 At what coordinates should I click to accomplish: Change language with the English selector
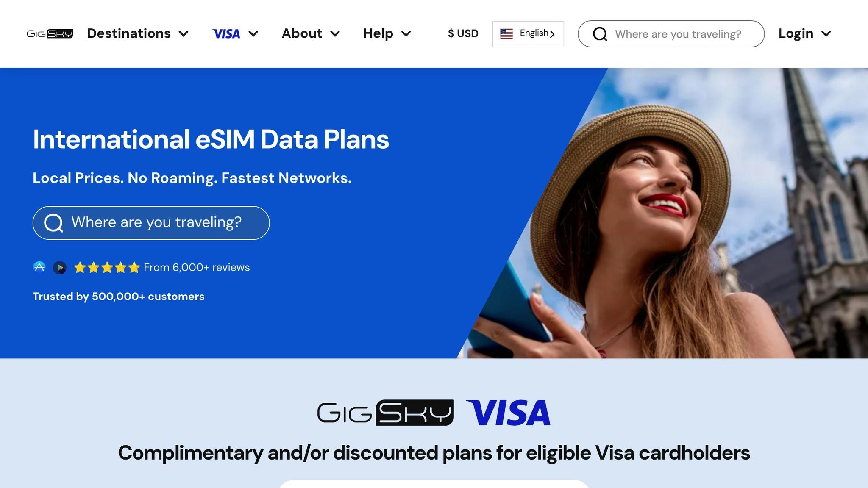528,34
